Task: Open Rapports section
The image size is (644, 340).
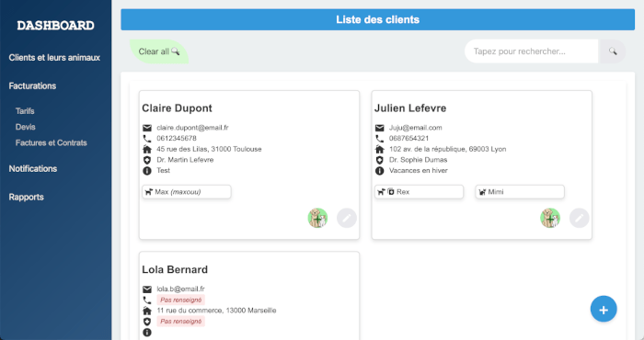Action: point(27,198)
